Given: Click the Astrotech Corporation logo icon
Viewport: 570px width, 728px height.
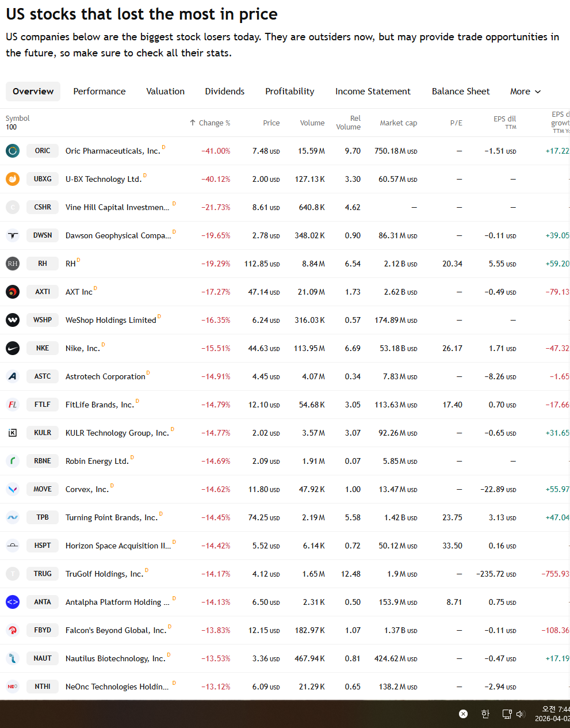Looking at the screenshot, I should point(13,376).
